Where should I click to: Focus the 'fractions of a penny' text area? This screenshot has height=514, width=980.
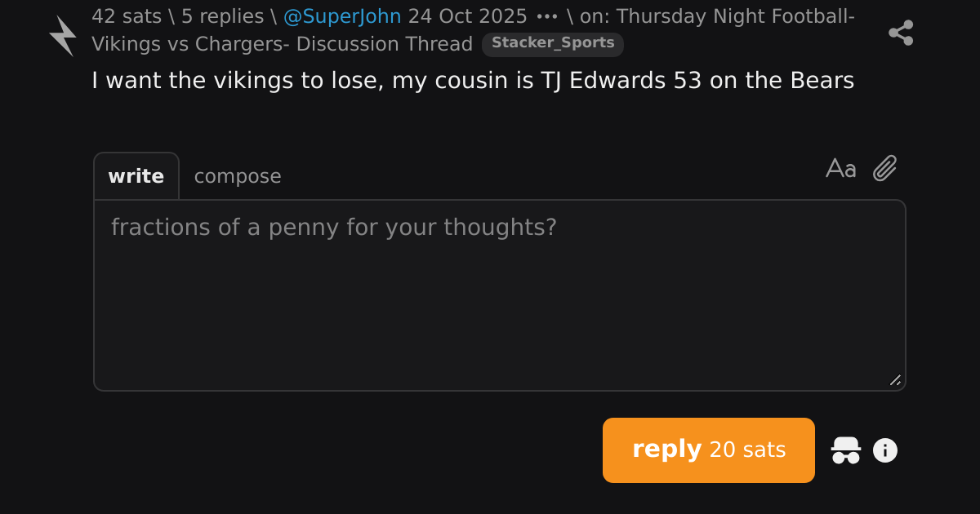[x=500, y=295]
